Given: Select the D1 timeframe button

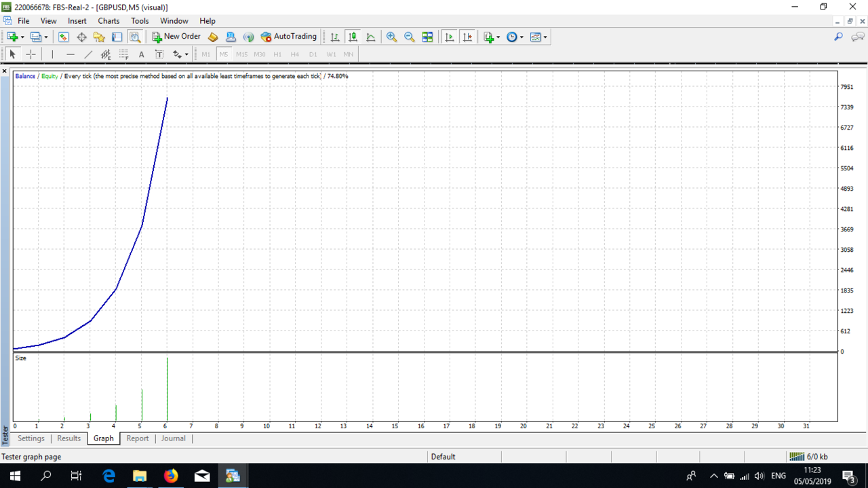Looking at the screenshot, I should [313, 54].
